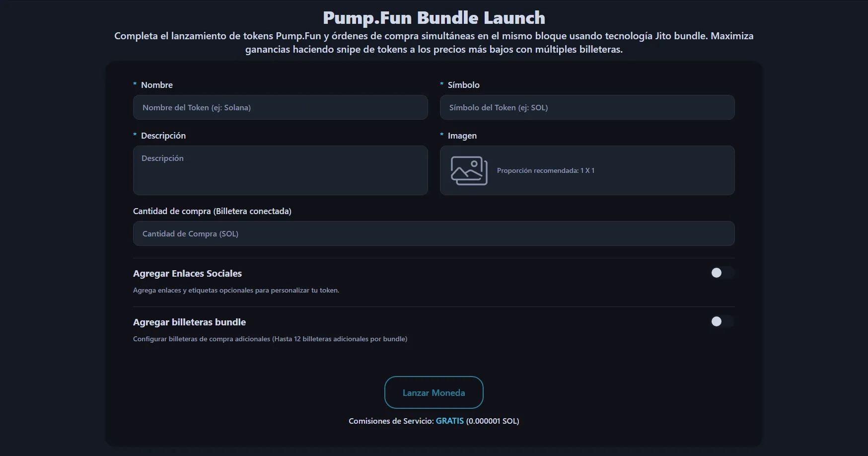
Task: Focus the Cantidad de Compra (SOL) field
Action: (x=434, y=233)
